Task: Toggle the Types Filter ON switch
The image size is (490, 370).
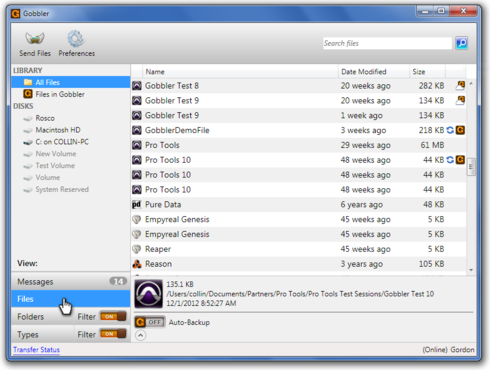Action: [113, 334]
